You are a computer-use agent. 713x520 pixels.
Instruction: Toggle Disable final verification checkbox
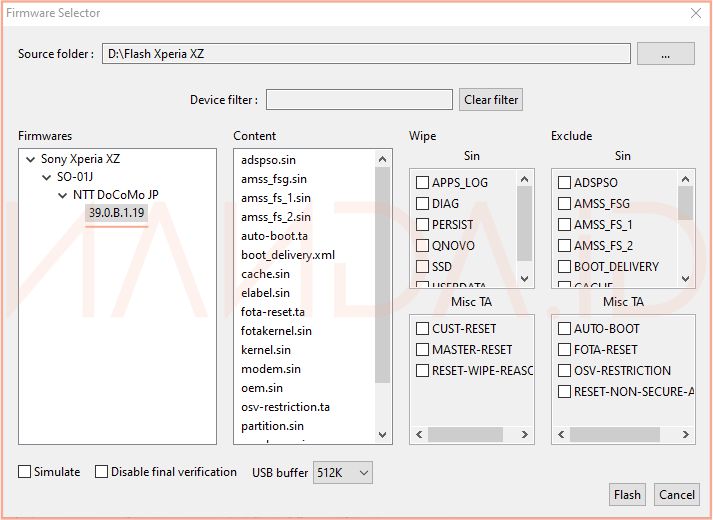(x=101, y=472)
